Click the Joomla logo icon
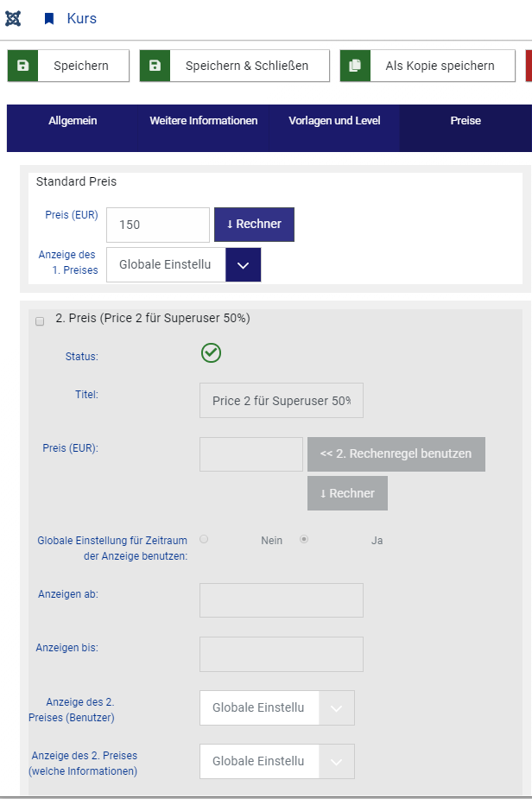The image size is (532, 799). pos(13,18)
